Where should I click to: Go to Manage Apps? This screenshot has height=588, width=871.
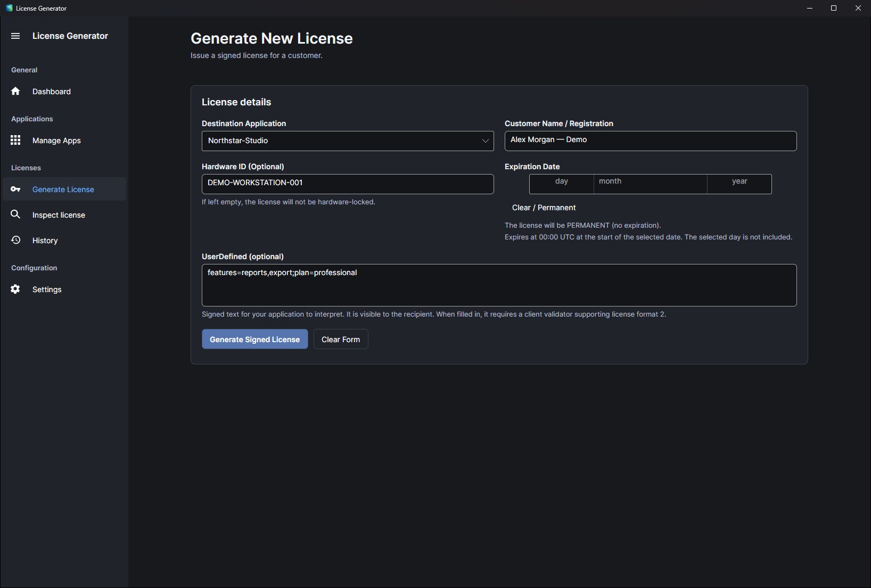pyautogui.click(x=64, y=140)
